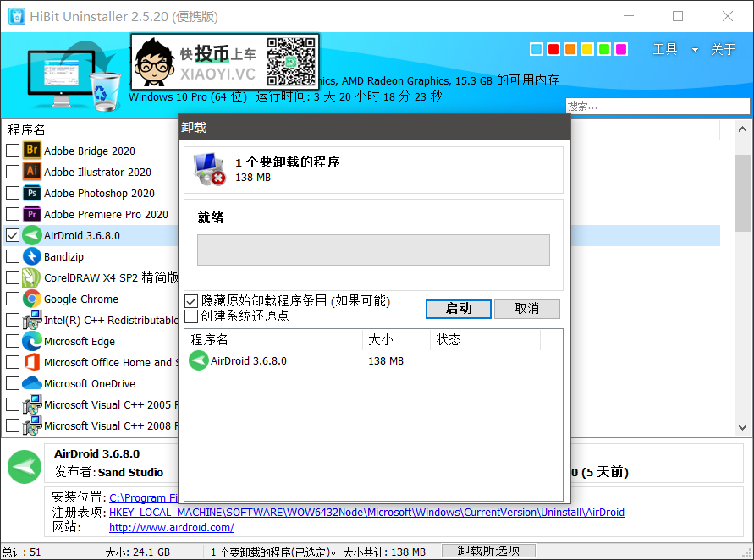The width and height of the screenshot is (754, 560).
Task: Click the Microsoft Edge icon
Action: [32, 341]
